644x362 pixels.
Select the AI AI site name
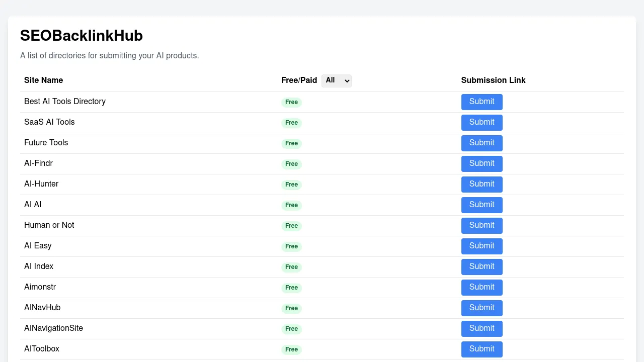[33, 205]
